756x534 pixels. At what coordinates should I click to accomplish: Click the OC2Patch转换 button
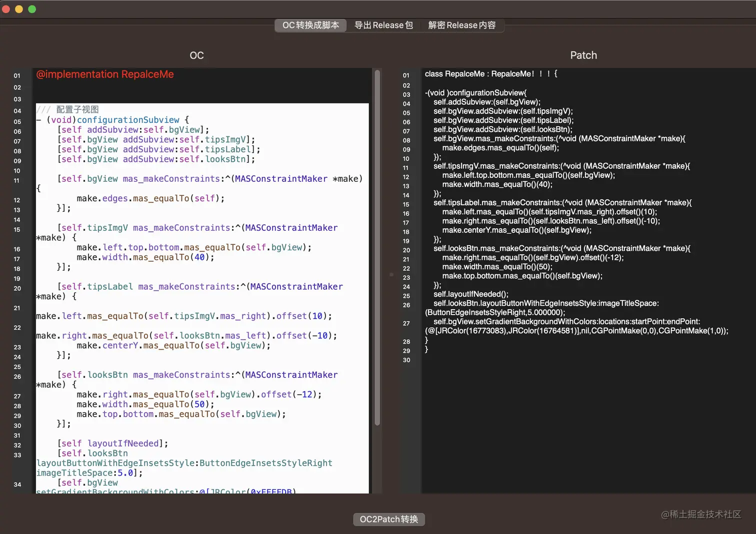pyautogui.click(x=389, y=520)
